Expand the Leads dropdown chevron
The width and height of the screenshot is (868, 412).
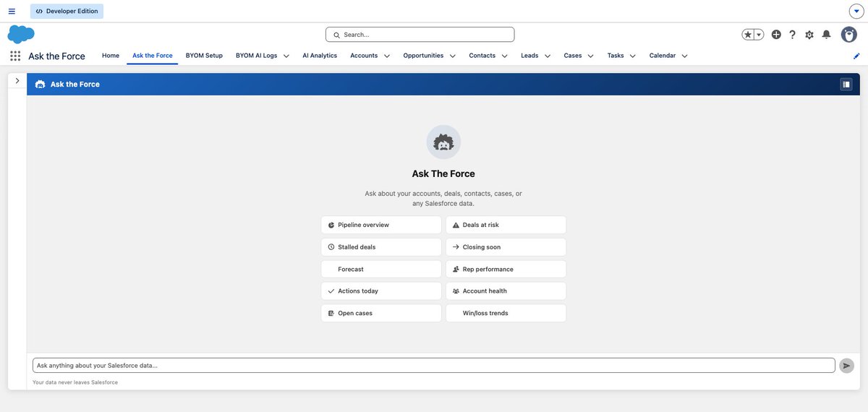(x=548, y=56)
